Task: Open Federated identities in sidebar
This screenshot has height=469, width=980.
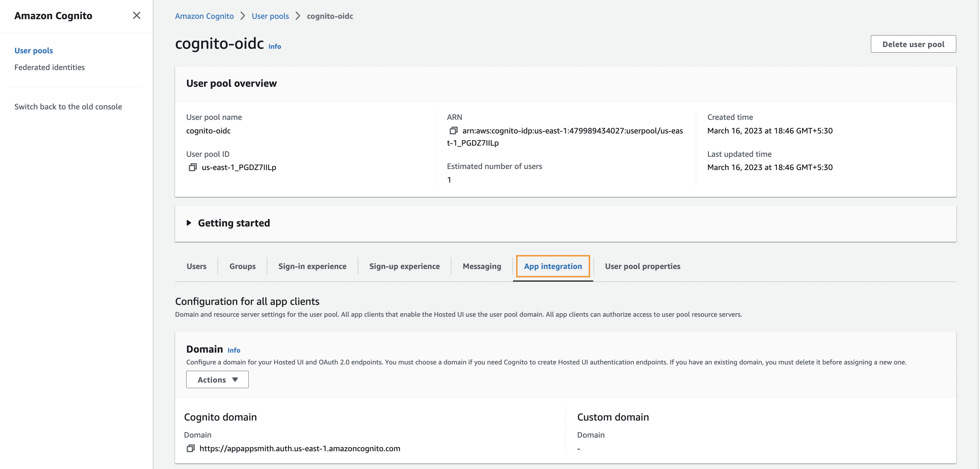Action: 50,67
